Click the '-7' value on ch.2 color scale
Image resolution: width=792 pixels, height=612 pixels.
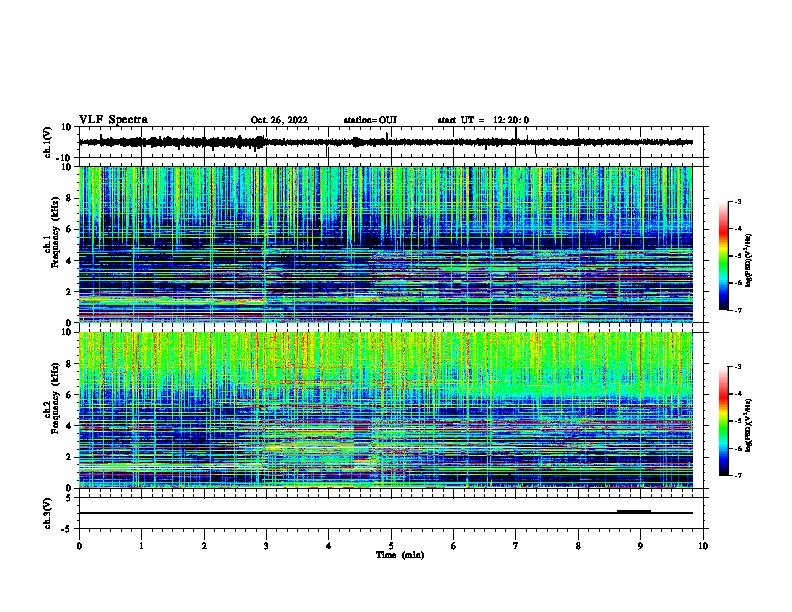click(x=737, y=475)
